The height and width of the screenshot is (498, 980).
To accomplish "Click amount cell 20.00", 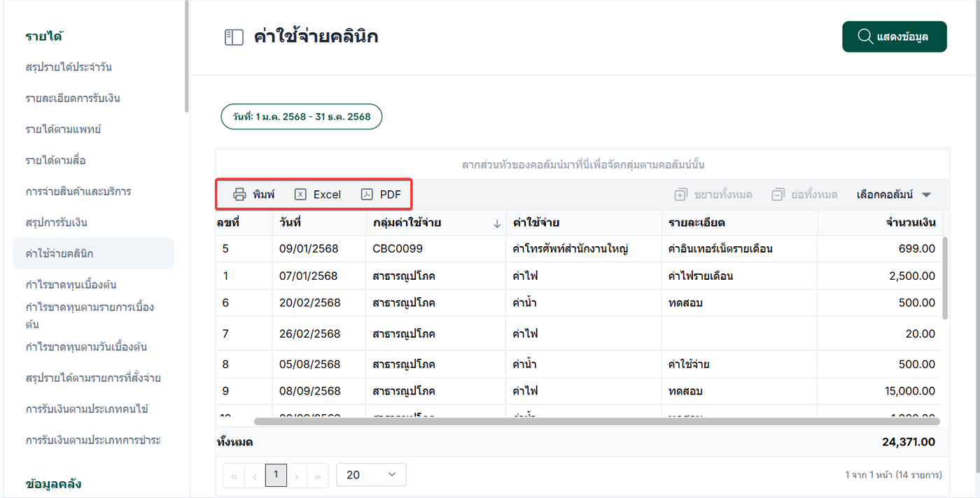I will (880, 334).
